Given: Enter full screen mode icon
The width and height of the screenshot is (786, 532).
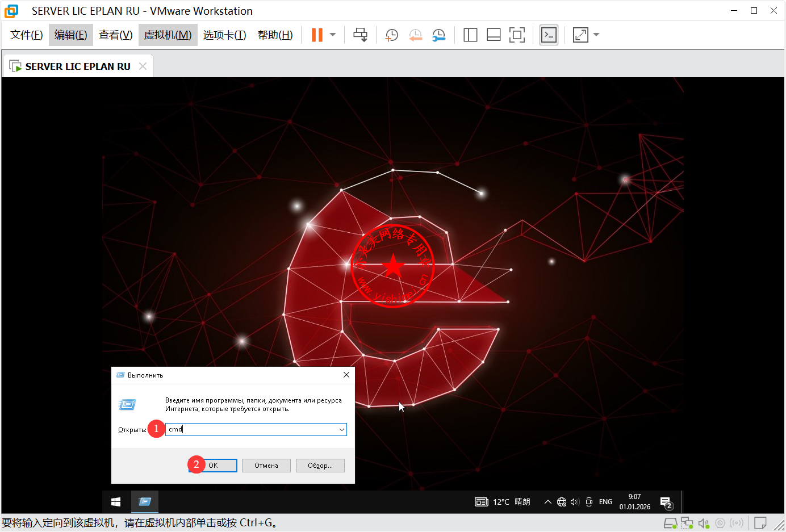Looking at the screenshot, I should 517,35.
